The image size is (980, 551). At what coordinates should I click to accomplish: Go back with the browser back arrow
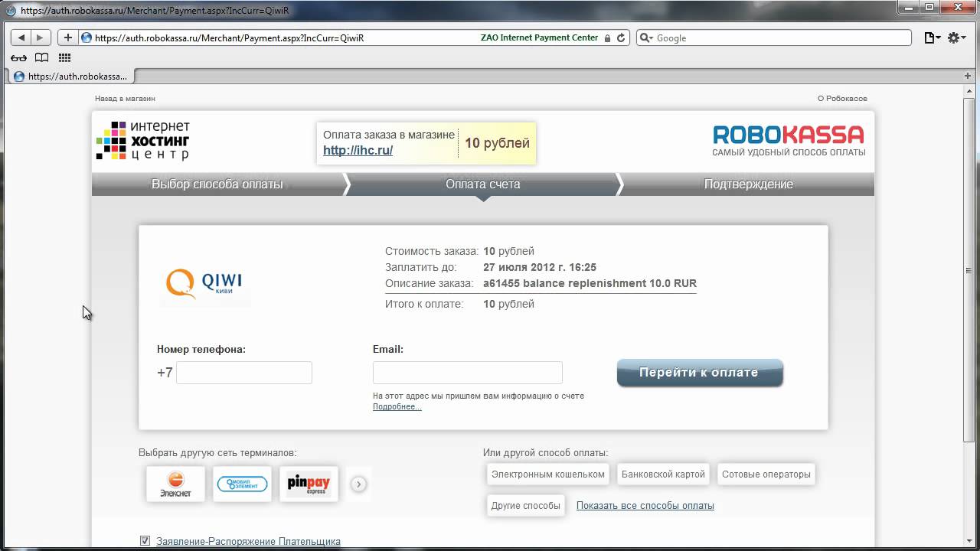tap(21, 37)
